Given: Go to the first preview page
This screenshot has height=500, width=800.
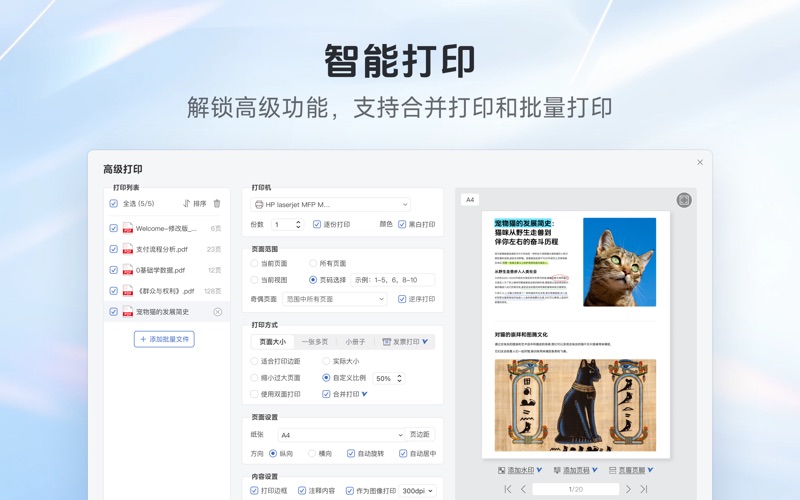Looking at the screenshot, I should 508,489.
